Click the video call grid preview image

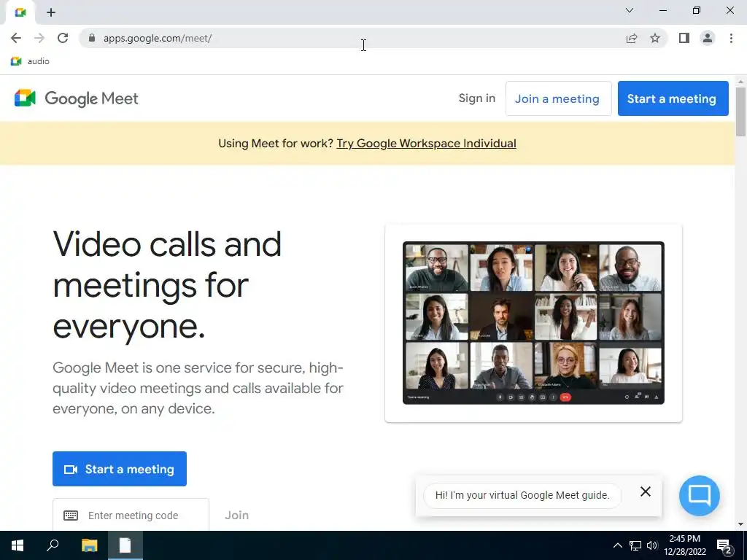[533, 323]
